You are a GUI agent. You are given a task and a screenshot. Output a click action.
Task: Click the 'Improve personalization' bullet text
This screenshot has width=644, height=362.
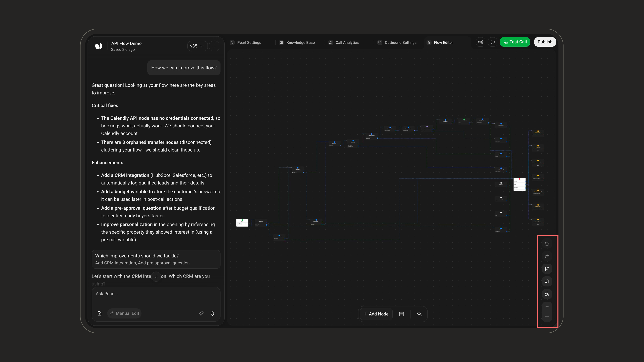point(127,224)
